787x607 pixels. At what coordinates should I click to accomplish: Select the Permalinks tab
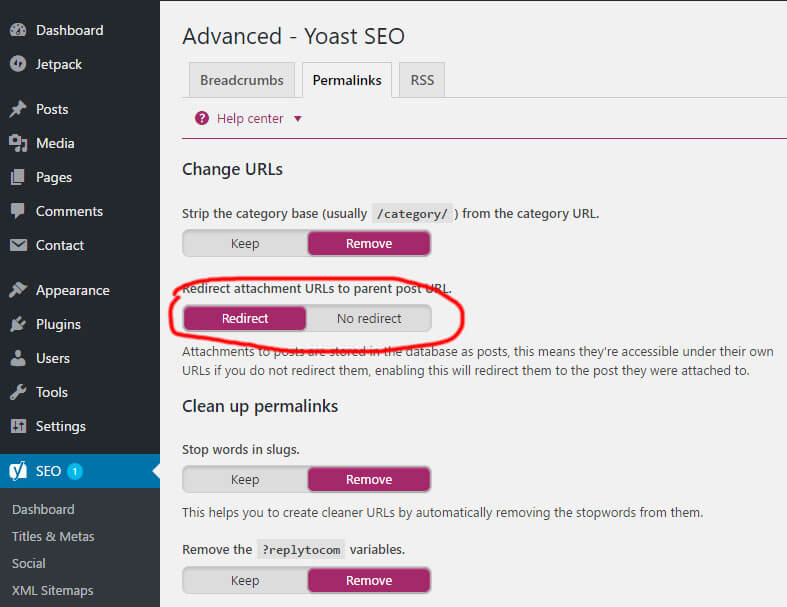[x=347, y=80]
